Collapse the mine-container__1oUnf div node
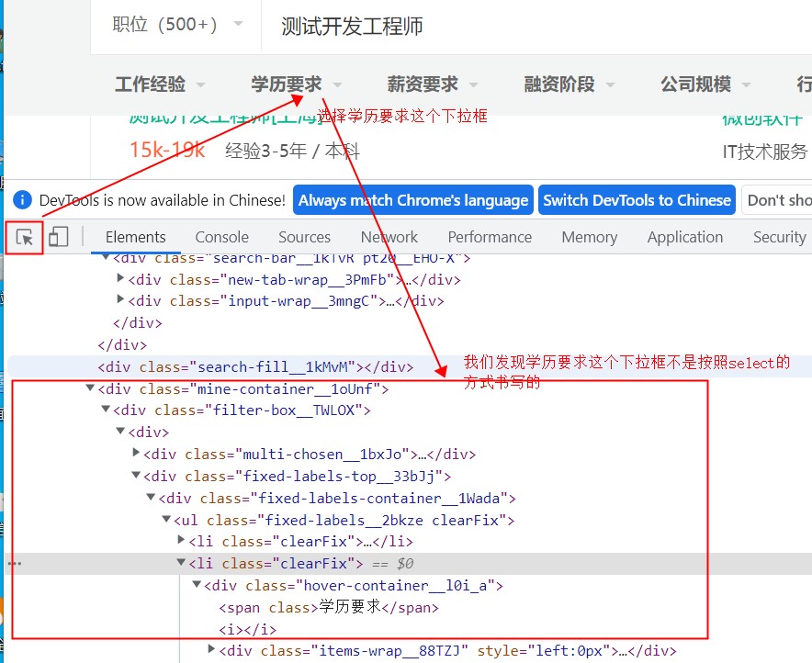 [90, 388]
